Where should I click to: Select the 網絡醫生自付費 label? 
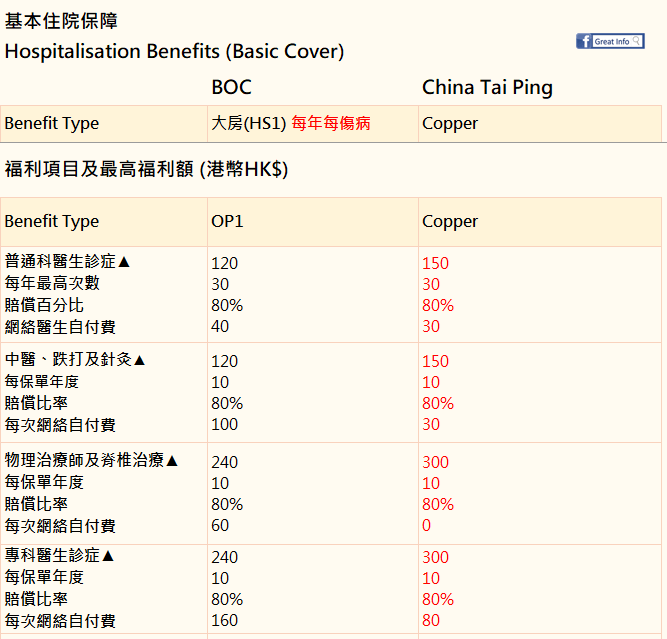click(60, 327)
